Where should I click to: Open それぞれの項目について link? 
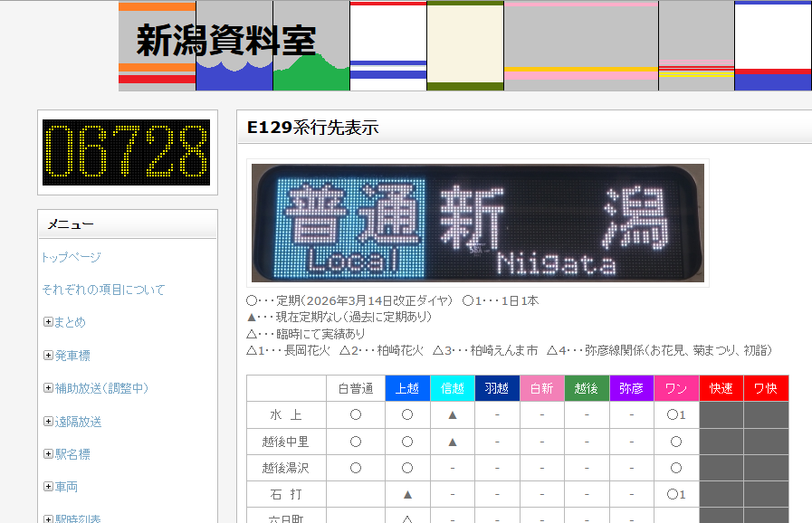tap(103, 290)
